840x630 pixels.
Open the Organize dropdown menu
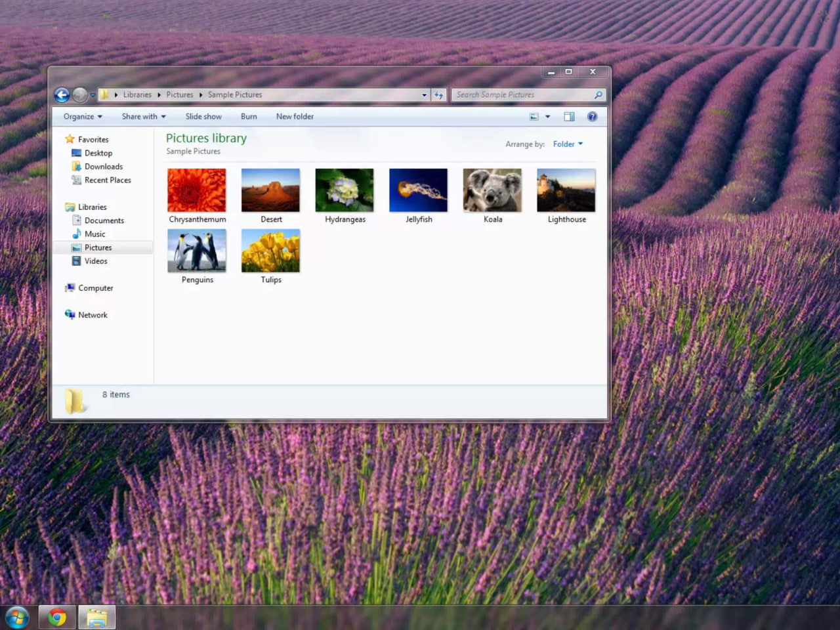[x=83, y=117]
